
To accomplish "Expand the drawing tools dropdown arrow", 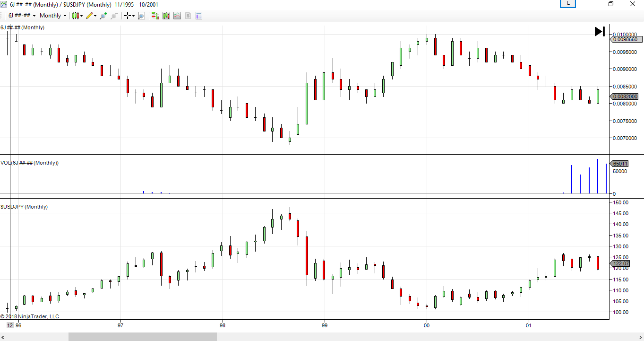I will (x=95, y=16).
